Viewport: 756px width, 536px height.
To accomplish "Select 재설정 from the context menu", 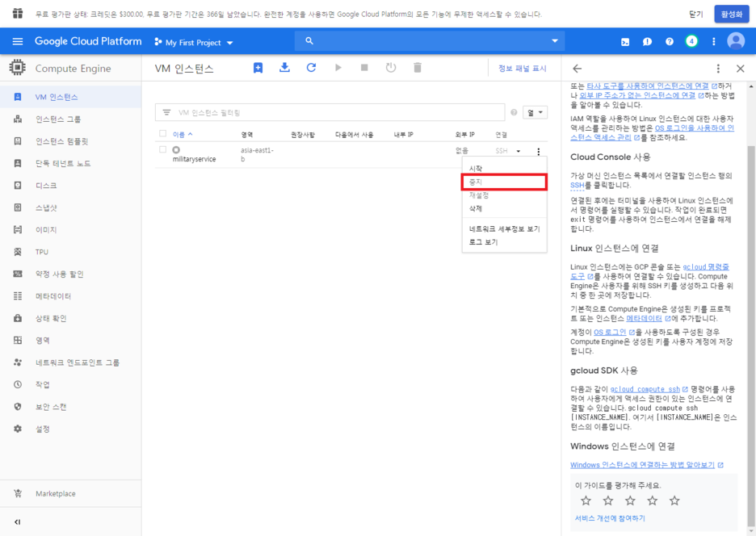I will point(504,195).
